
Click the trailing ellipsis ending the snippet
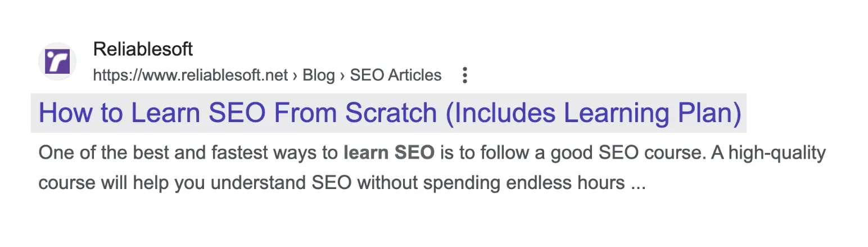tap(638, 183)
